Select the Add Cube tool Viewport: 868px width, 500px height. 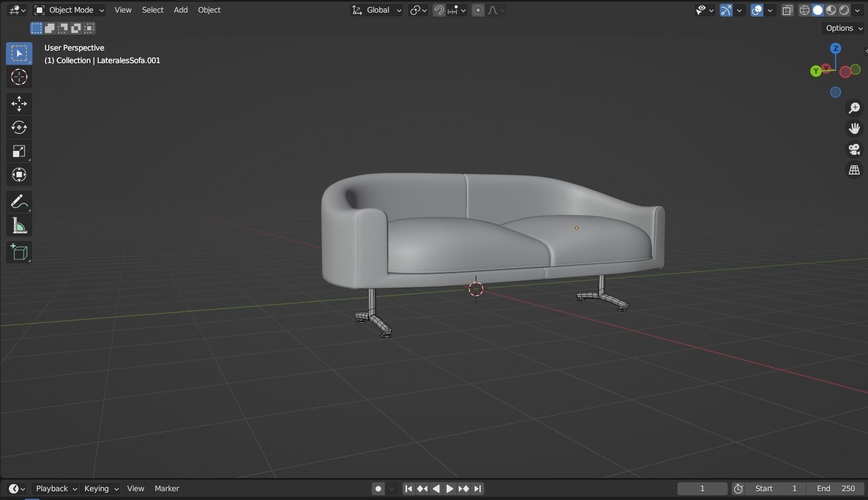[19, 252]
